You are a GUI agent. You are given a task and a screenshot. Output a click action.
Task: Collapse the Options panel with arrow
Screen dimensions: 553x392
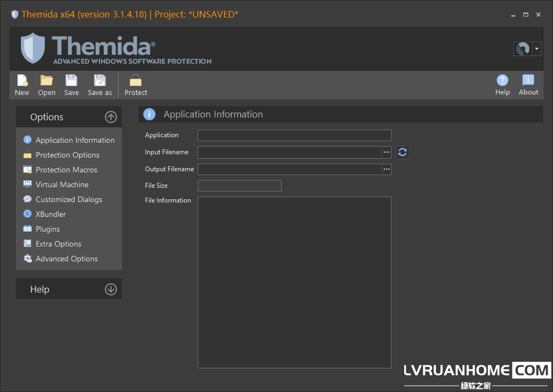111,117
